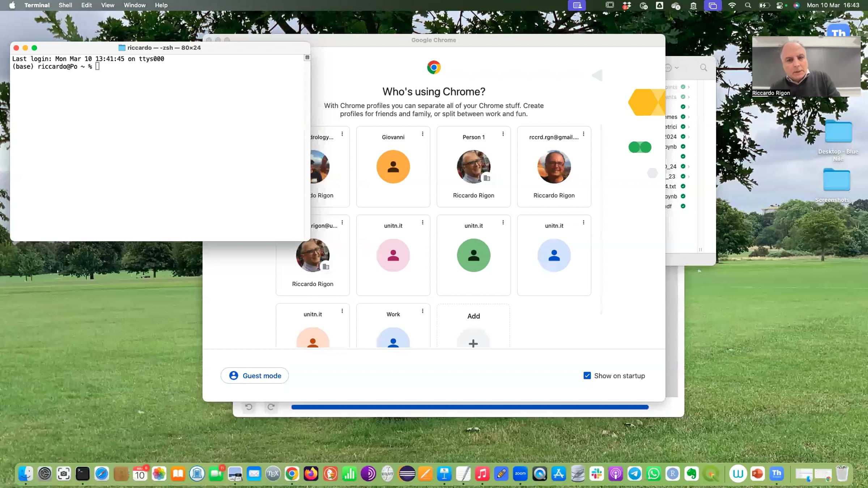
Task: Open the Help menu
Action: [x=161, y=5]
